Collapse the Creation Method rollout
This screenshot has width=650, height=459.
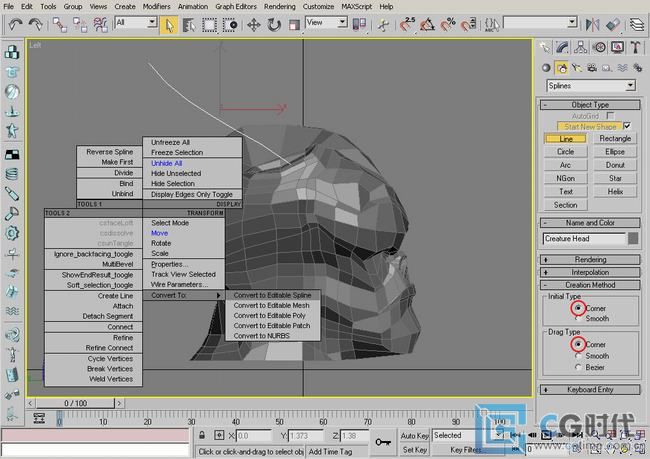(x=590, y=285)
